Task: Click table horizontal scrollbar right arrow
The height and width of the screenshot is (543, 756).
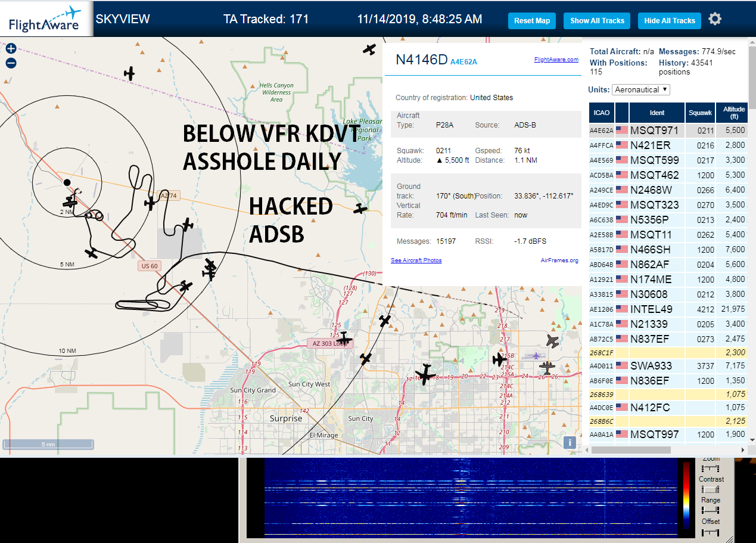Action: 742,450
